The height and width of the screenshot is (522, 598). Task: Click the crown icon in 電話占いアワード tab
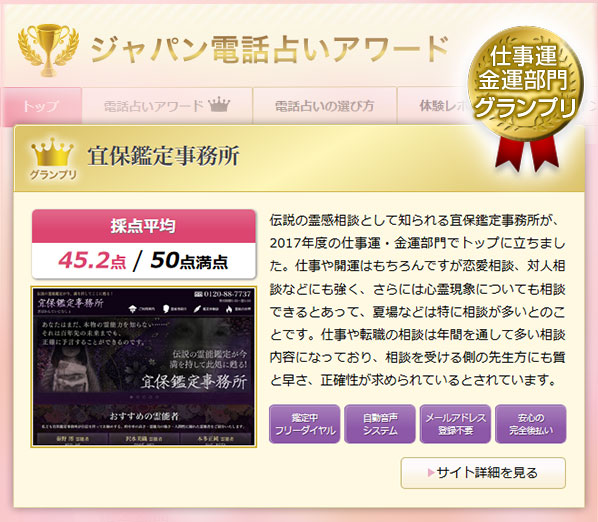click(x=219, y=104)
